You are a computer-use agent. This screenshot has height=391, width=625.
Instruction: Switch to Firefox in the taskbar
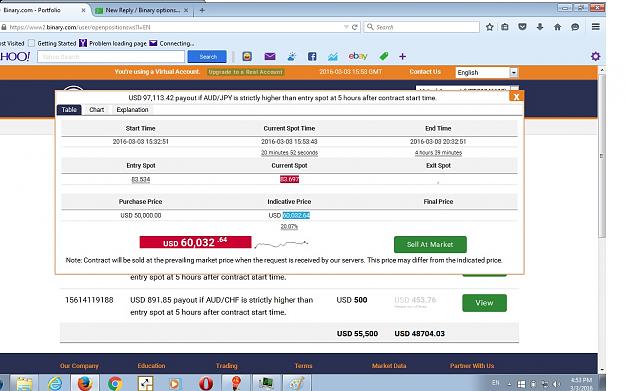pos(85,383)
